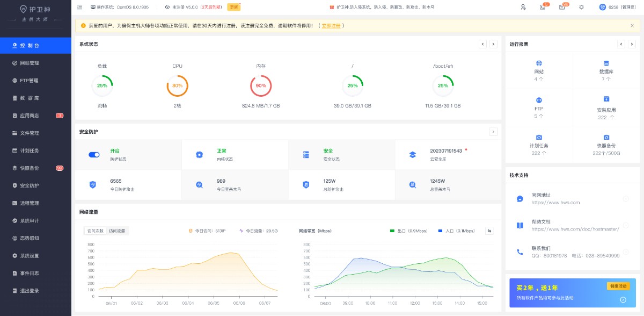The width and height of the screenshot is (644, 316).
Task: Click the user settings icon in top bar
Action: [x=523, y=7]
